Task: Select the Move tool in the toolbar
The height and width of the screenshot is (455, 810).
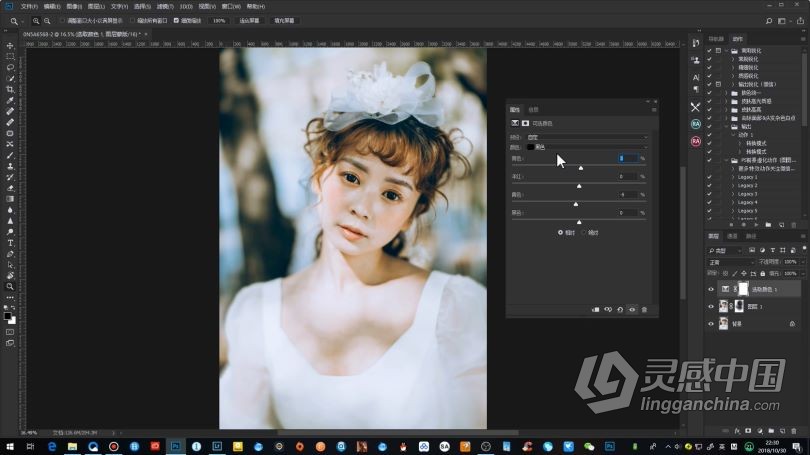Action: (x=10, y=46)
